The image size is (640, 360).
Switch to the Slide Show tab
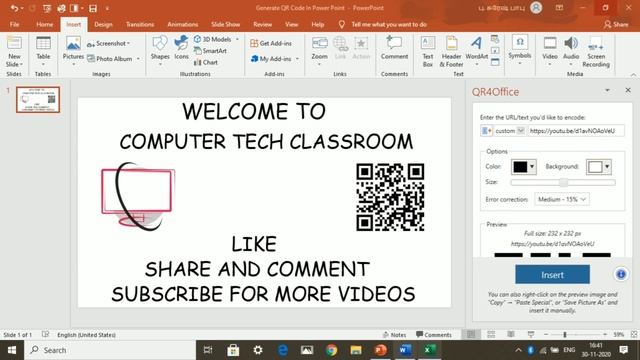click(225, 24)
